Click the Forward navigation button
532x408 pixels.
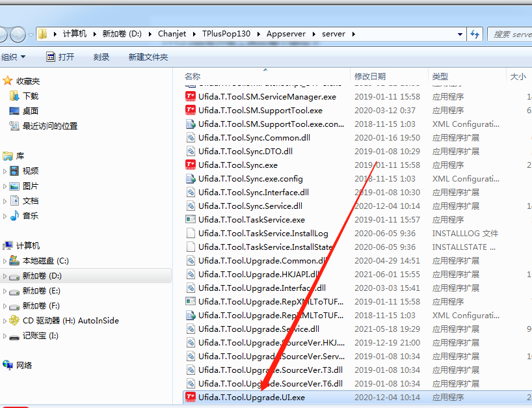tap(18, 34)
